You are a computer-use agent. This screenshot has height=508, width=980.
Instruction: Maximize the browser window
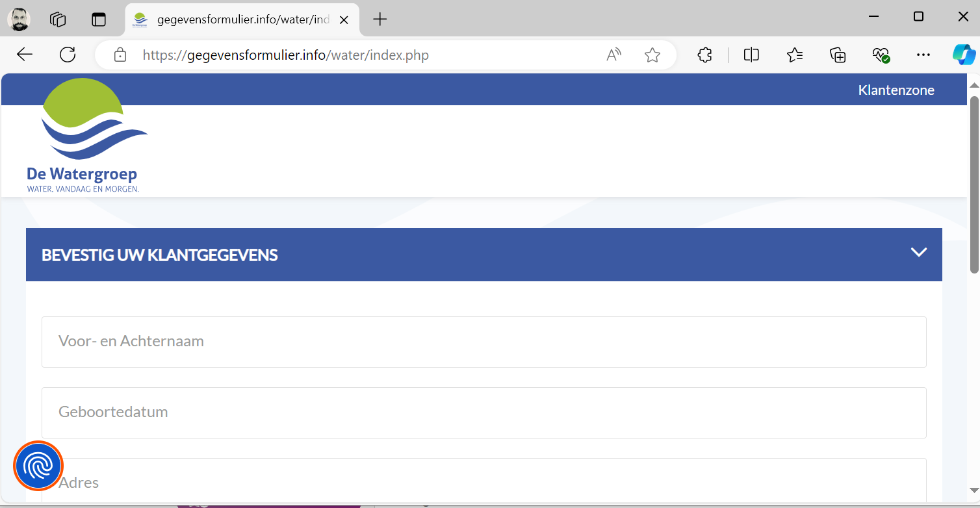(x=918, y=16)
